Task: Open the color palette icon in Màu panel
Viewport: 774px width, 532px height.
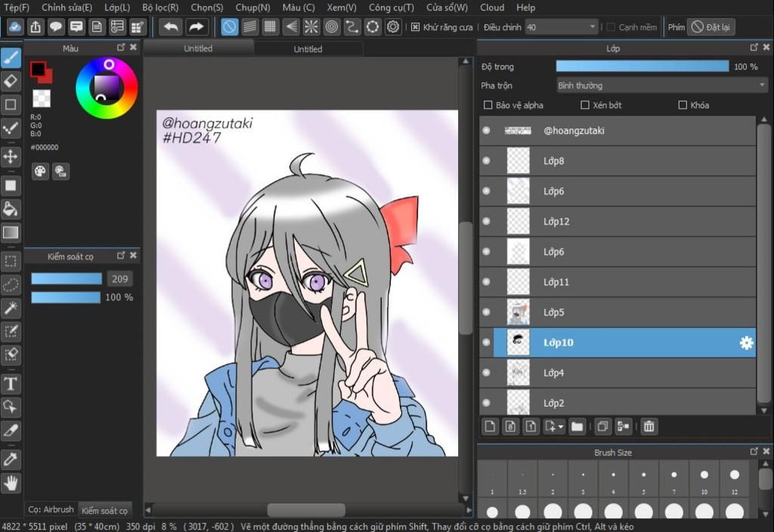Action: 40,172
